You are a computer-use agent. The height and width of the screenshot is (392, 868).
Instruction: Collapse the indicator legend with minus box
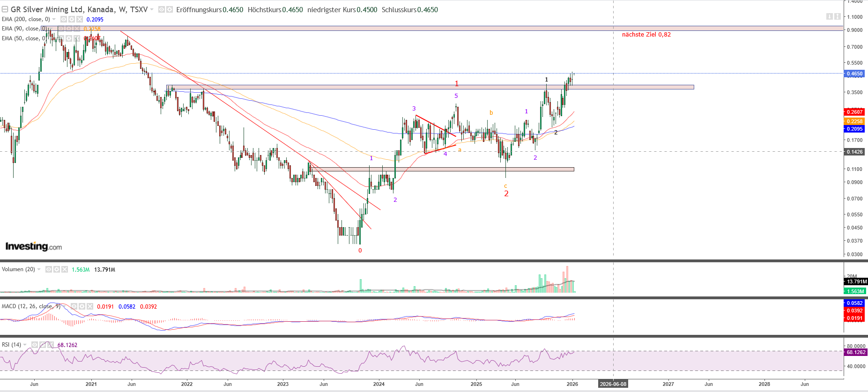tap(5, 9)
